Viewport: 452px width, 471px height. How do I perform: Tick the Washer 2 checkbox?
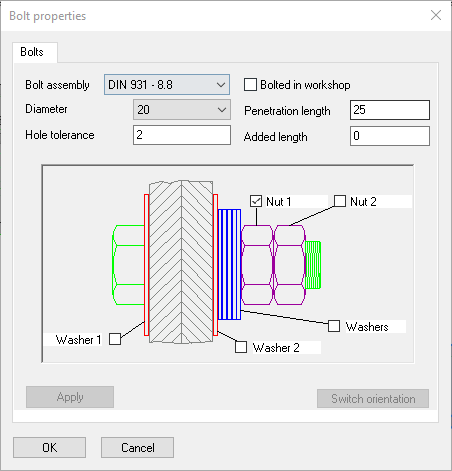point(241,347)
